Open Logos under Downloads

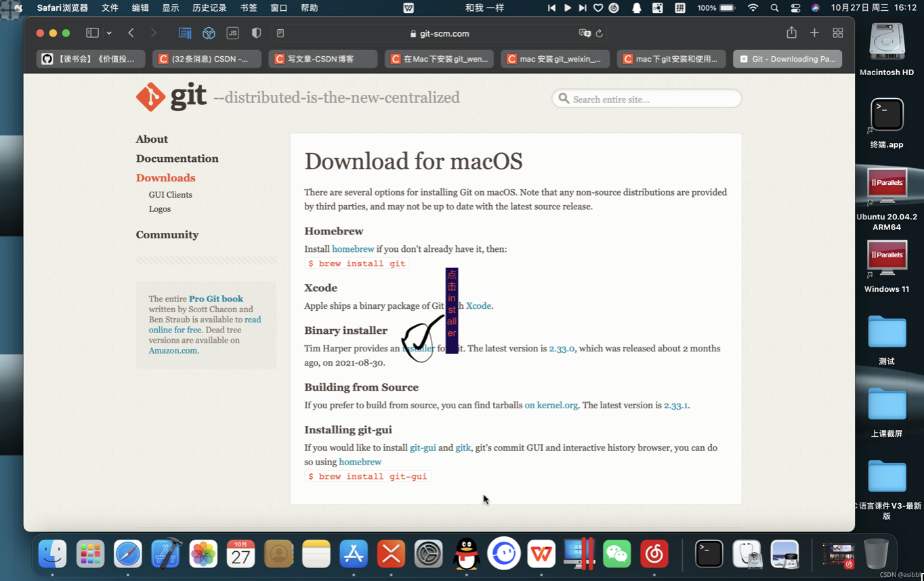[x=160, y=209]
